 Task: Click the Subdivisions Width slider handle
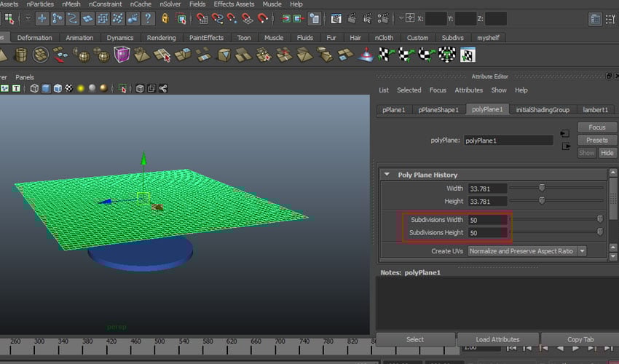pyautogui.click(x=600, y=219)
